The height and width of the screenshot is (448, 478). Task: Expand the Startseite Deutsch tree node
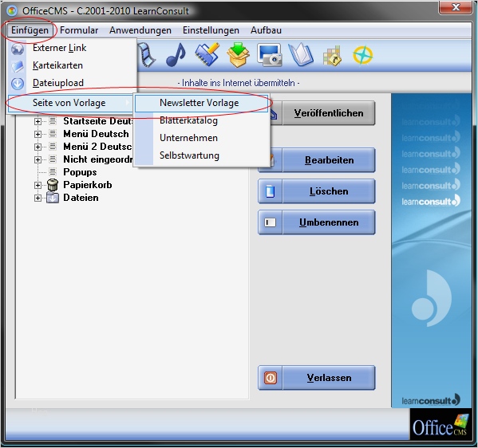point(38,121)
